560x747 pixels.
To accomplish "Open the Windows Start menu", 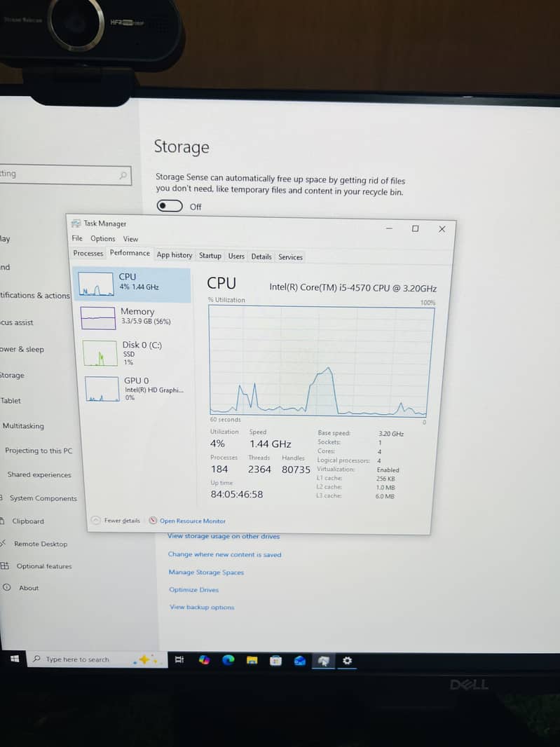I will 15,659.
